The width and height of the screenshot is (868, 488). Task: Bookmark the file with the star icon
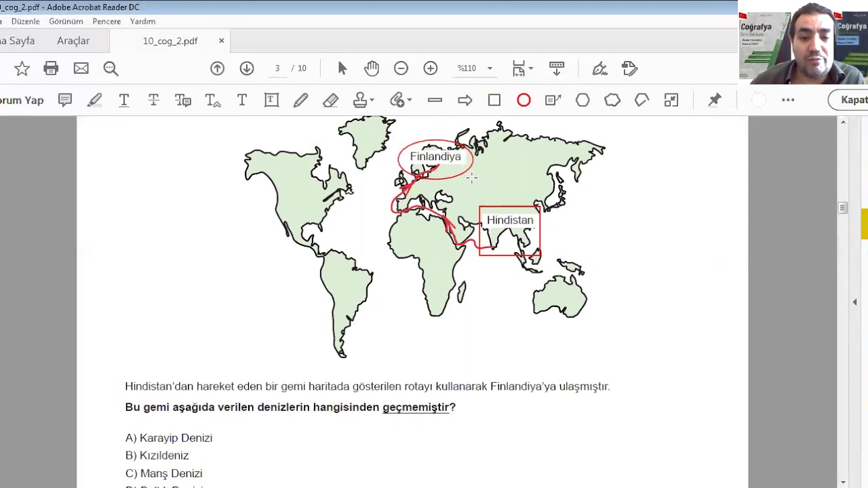[22, 68]
